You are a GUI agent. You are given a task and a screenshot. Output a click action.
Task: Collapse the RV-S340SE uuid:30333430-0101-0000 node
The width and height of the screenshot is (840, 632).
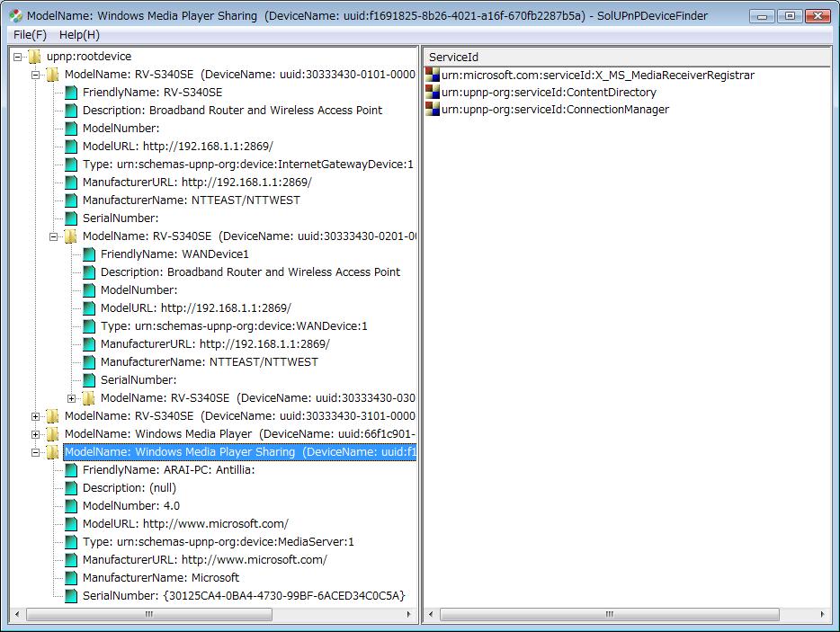click(35, 75)
